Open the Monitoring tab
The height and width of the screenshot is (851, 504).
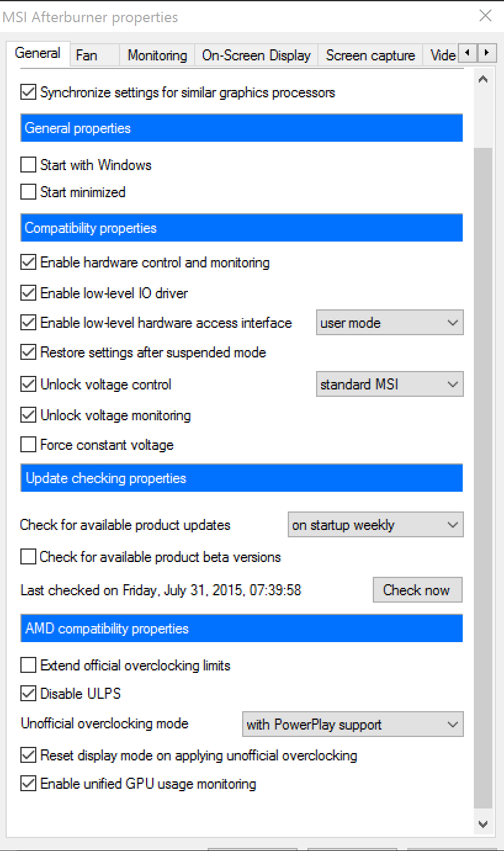tap(157, 55)
